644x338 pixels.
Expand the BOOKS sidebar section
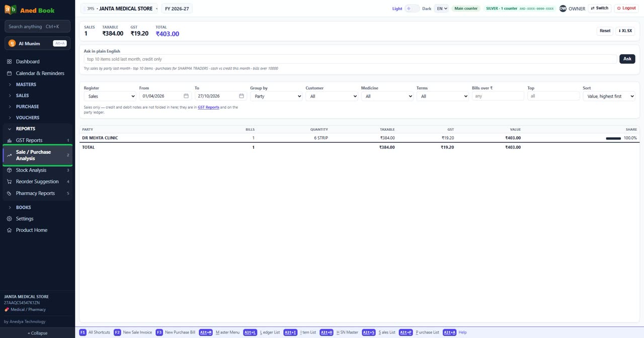pyautogui.click(x=37, y=207)
